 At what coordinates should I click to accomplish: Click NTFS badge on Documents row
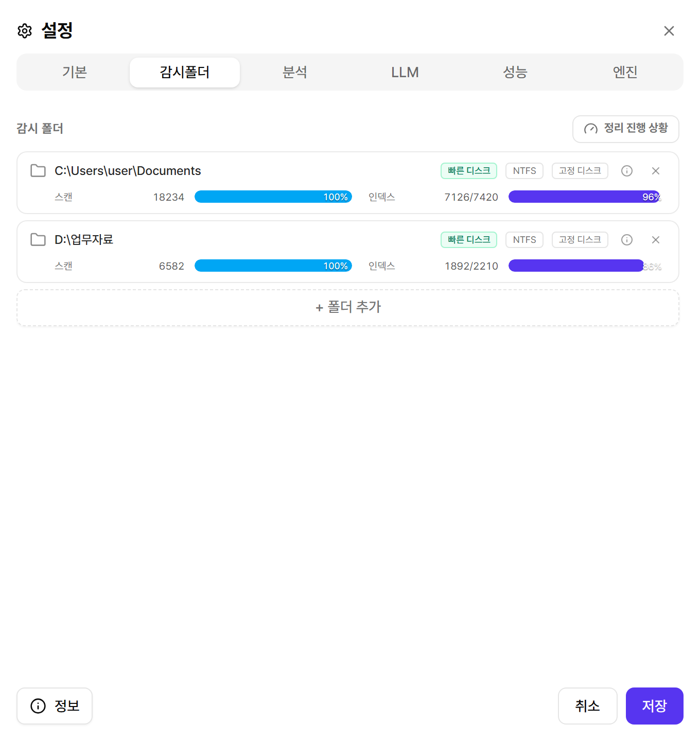524,171
